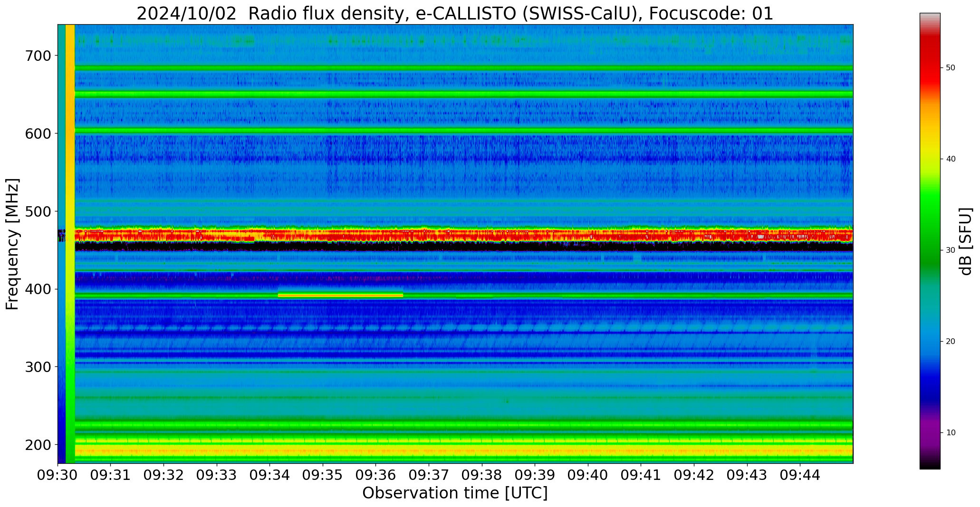Click the 09:41 time tick label

(x=641, y=475)
